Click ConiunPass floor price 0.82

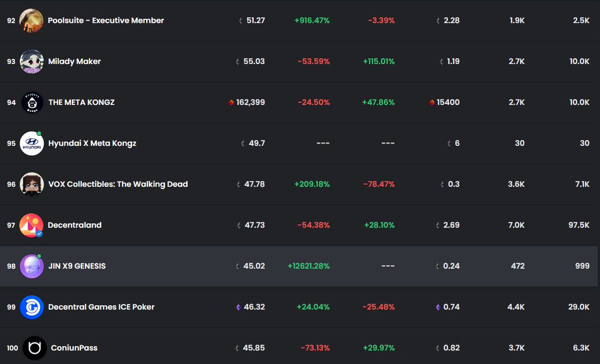[451, 348]
